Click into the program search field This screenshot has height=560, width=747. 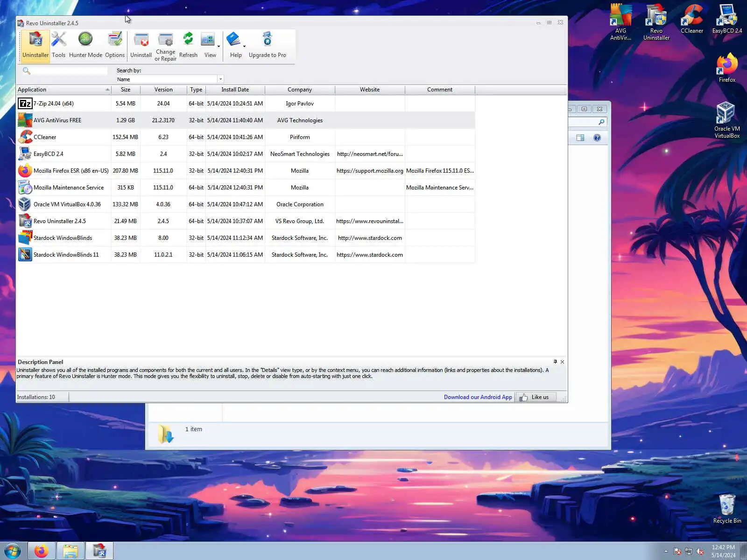(70, 70)
